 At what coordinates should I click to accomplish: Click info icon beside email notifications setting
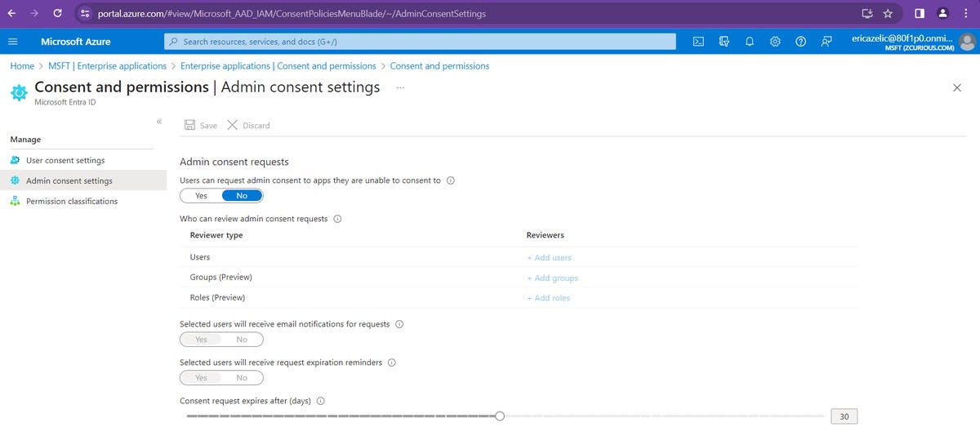pos(399,324)
